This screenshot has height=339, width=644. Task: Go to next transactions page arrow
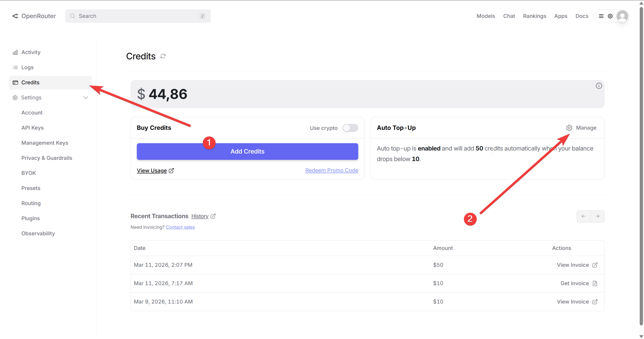click(x=597, y=216)
